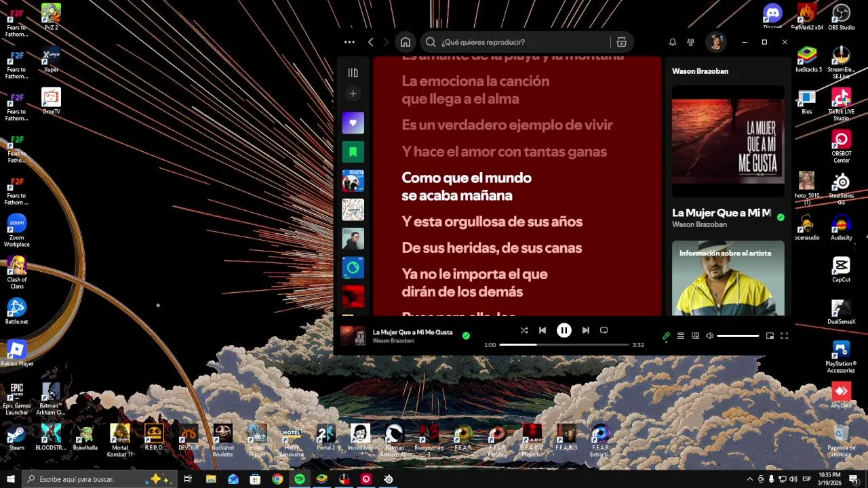Open the blue ring icon playlist in sidebar

click(353, 268)
